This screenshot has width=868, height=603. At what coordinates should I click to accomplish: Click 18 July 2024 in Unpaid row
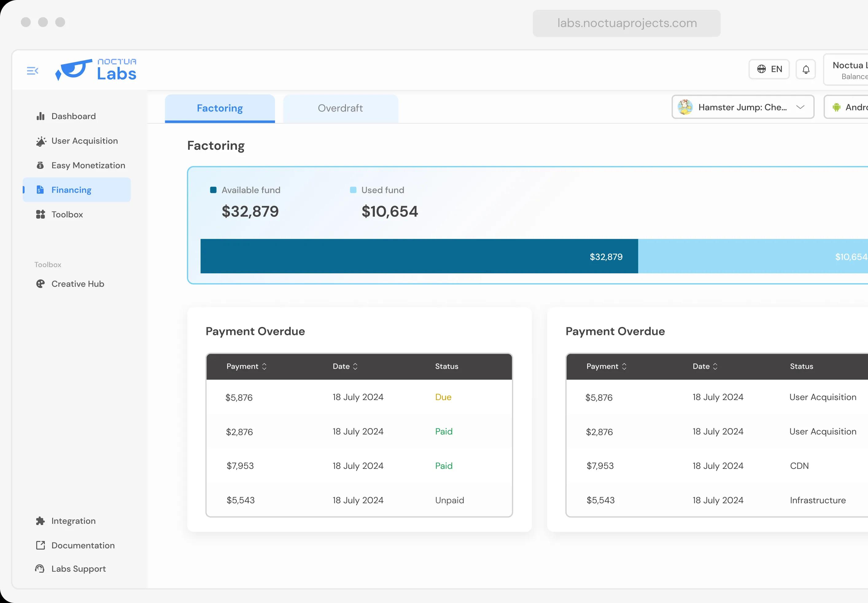click(x=358, y=500)
